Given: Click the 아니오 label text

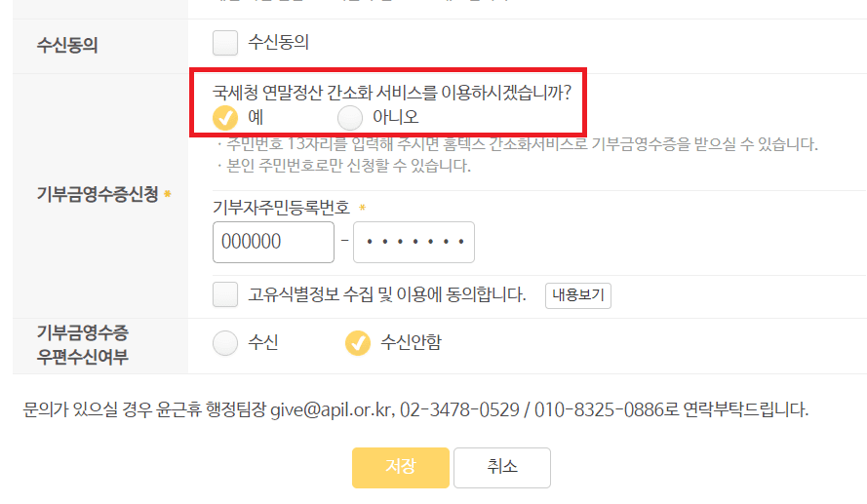Looking at the screenshot, I should click(395, 117).
